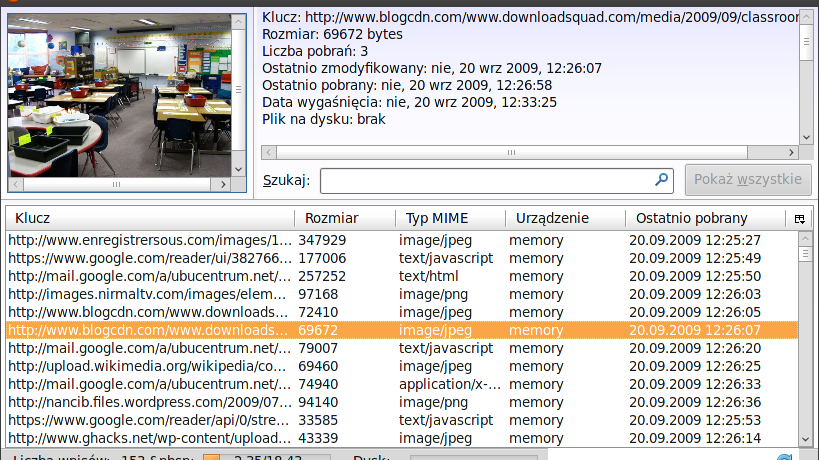Open the column picker icon in table header
The height and width of the screenshot is (460, 819).
click(799, 219)
